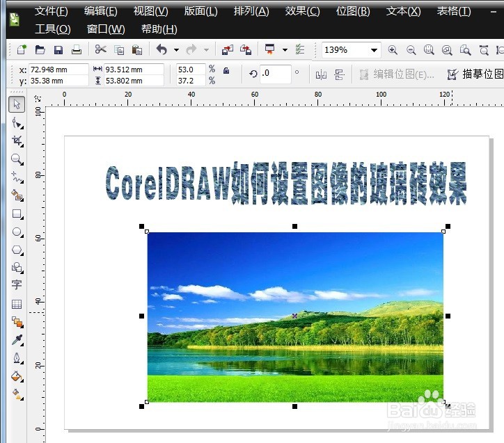Open the 帮助(H) menu
Screen dimensions: 504x443
pyautogui.click(x=159, y=29)
